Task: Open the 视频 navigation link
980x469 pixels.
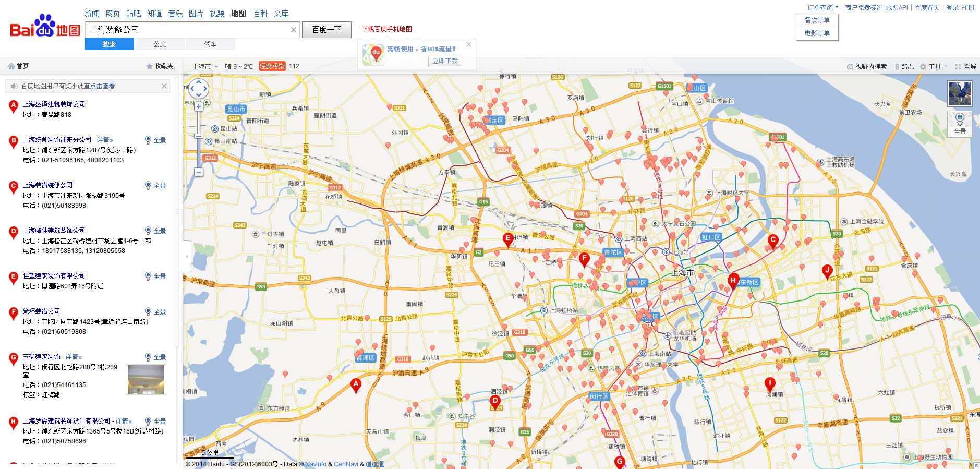Action: click(x=217, y=14)
